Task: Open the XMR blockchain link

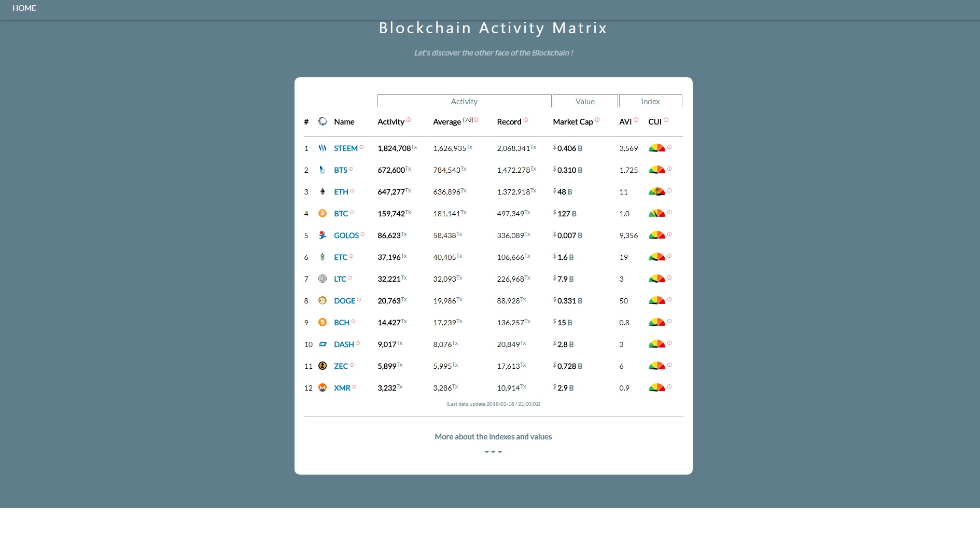Action: [x=342, y=388]
